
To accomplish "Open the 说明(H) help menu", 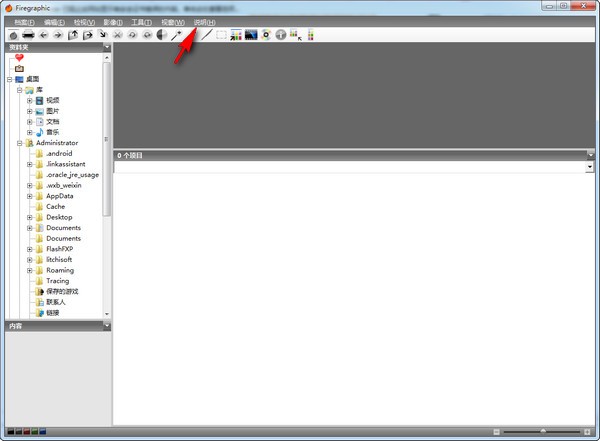I will point(204,21).
